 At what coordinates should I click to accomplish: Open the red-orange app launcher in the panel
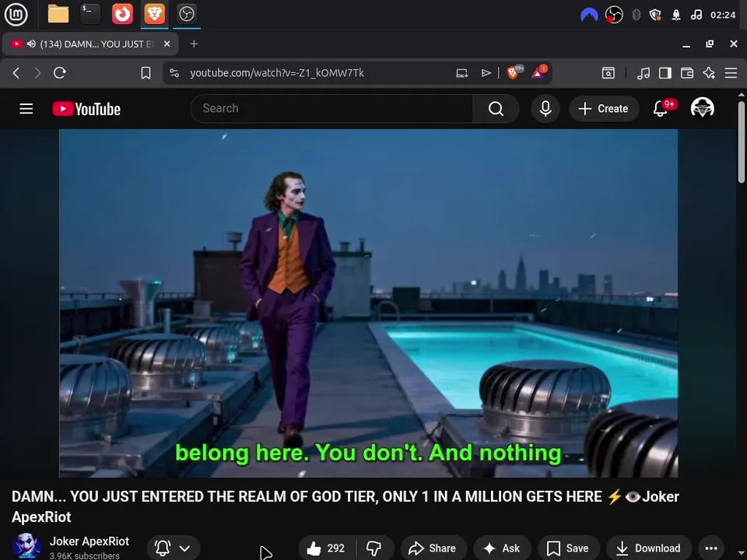point(122,14)
